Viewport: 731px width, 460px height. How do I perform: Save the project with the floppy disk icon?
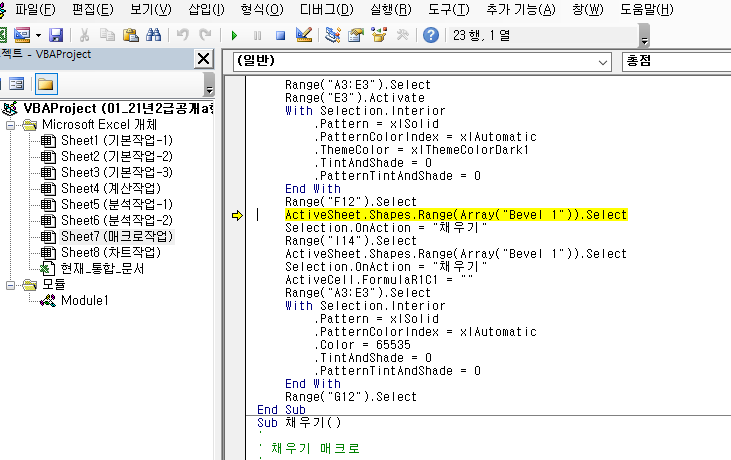point(56,35)
